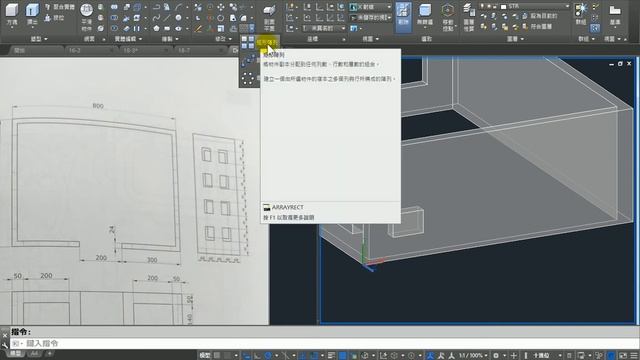The height and width of the screenshot is (360, 640).
Task: Select the polar array icon in flyout
Action: (x=248, y=78)
